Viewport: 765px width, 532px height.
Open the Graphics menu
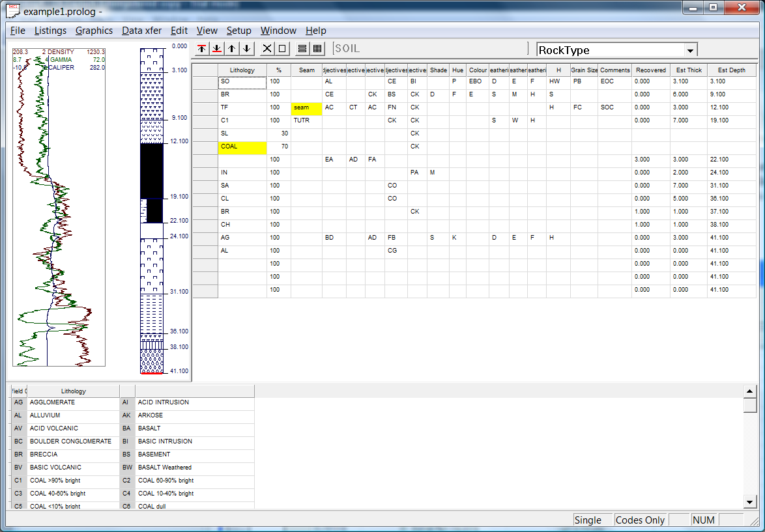[x=94, y=31]
